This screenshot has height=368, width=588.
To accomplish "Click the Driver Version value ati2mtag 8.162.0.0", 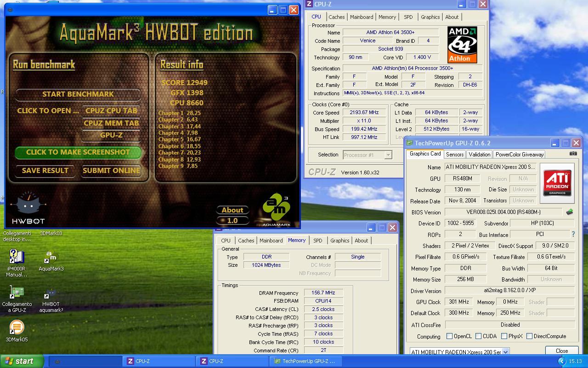I will [509, 291].
